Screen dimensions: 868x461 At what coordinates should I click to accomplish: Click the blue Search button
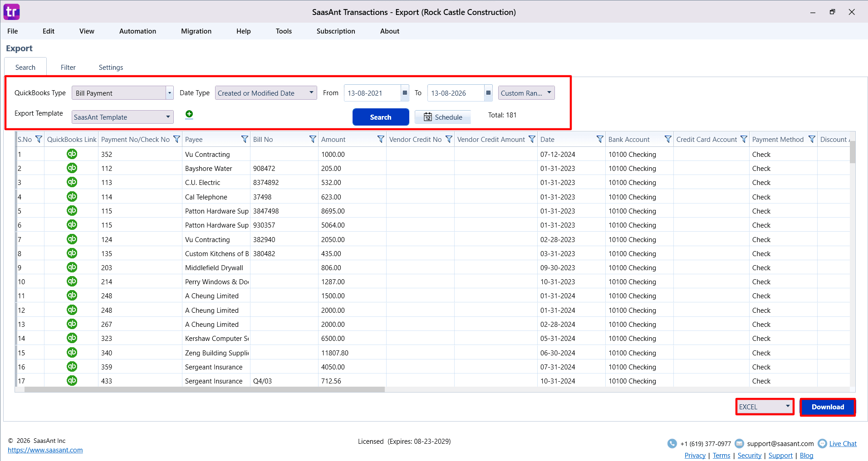point(381,117)
